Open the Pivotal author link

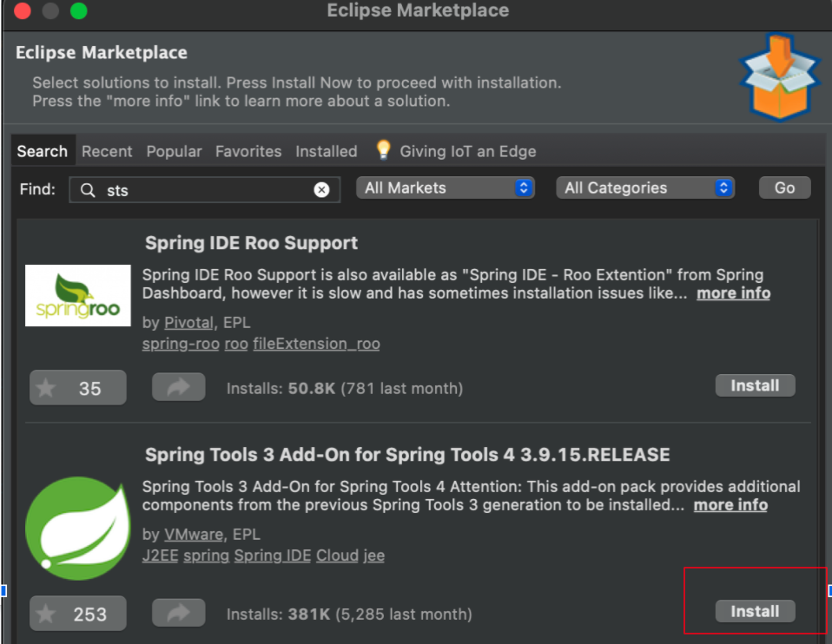click(x=189, y=323)
